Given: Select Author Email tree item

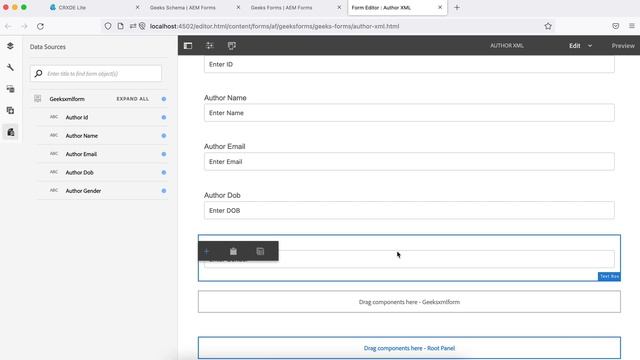Looking at the screenshot, I should click(102, 154).
